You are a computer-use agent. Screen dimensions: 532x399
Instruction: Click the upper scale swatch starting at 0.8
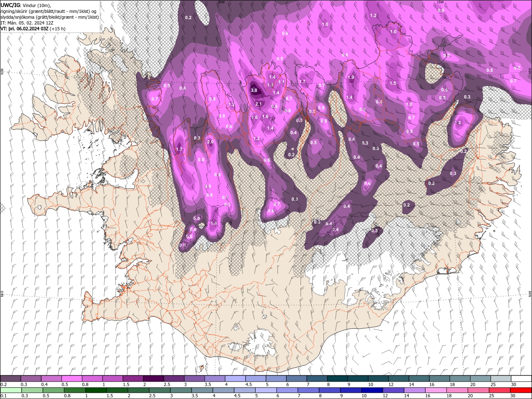click(x=92, y=379)
